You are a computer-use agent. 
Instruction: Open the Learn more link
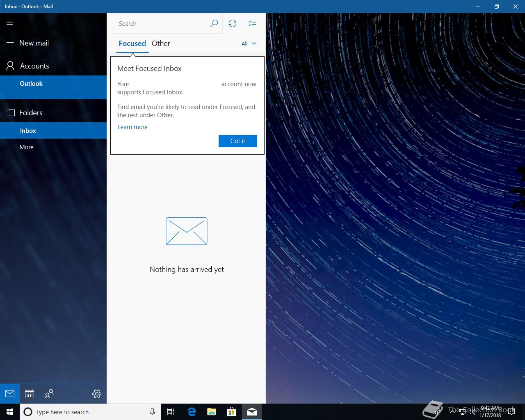132,127
